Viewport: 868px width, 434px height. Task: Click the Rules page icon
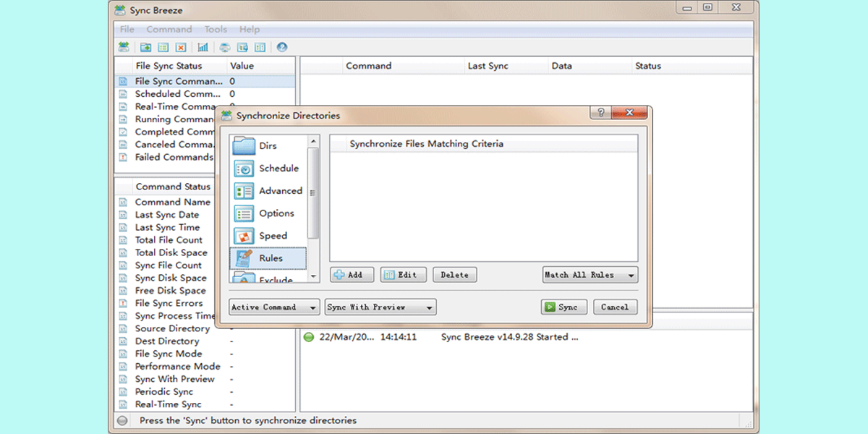[244, 258]
